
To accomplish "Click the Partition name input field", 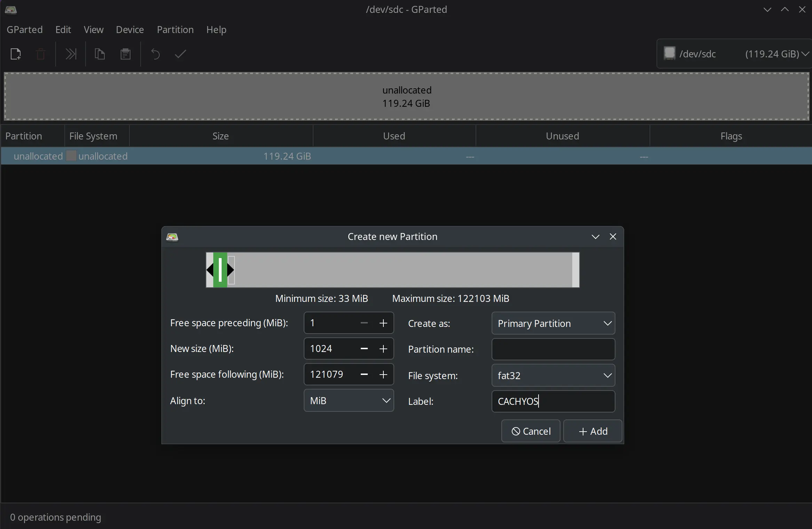I will tap(553, 349).
